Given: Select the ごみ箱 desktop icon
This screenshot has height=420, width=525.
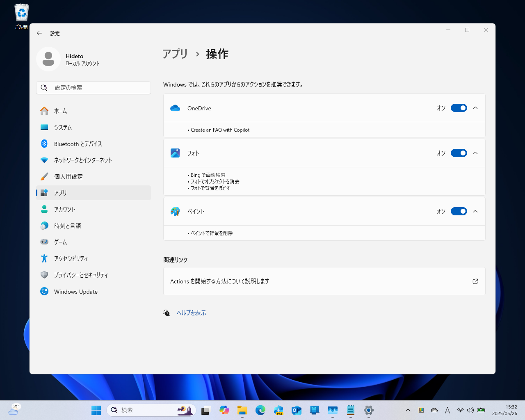Looking at the screenshot, I should click(21, 16).
